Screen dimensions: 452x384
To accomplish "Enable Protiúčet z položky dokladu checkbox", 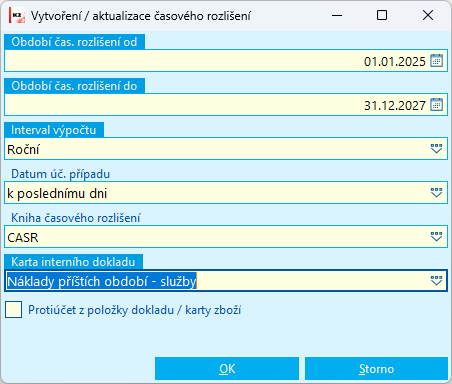I will coord(14,309).
